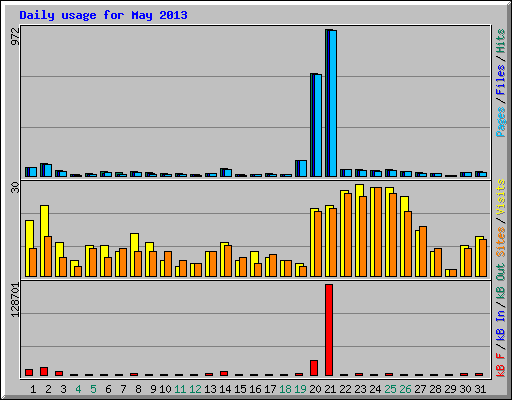Click the day 25 weekend label
512x400 pixels.
390,389
